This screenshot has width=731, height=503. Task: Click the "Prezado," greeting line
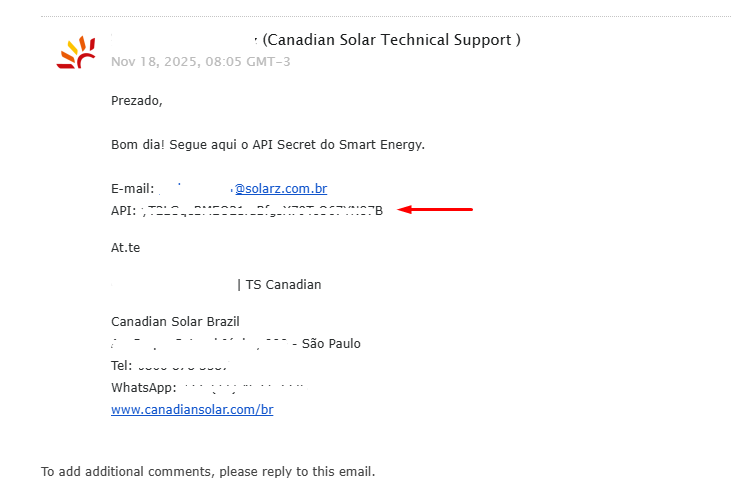137,100
